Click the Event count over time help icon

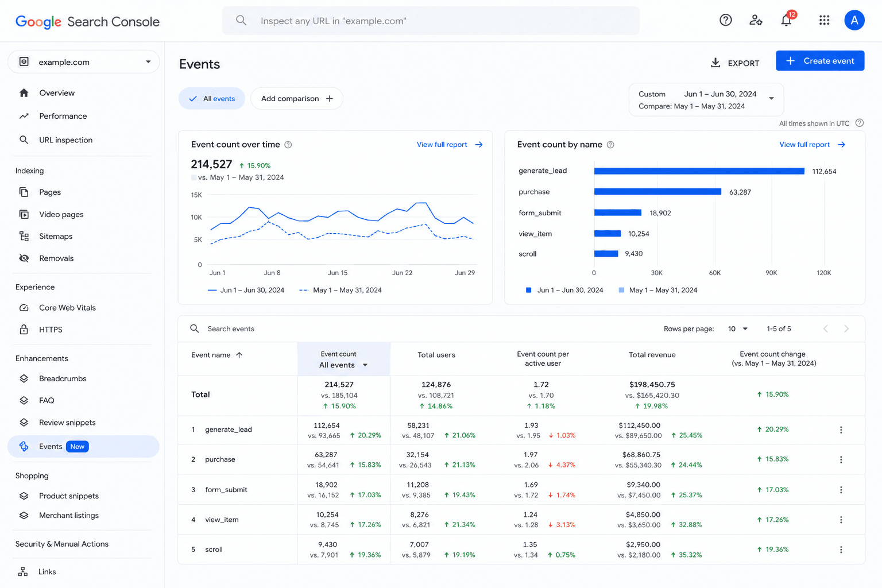[x=288, y=145]
